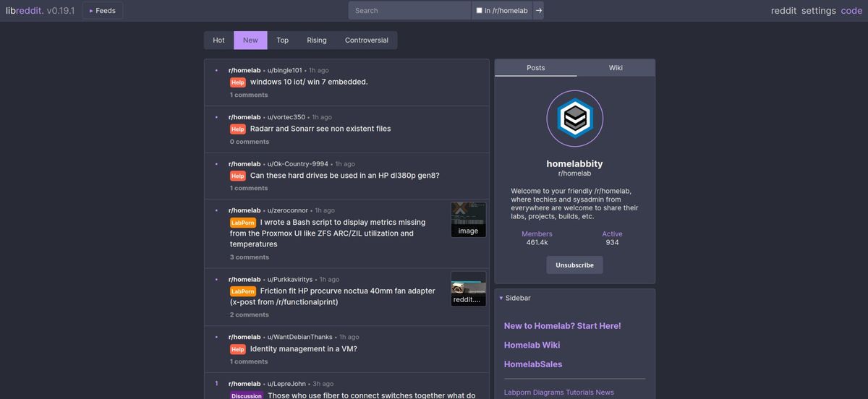Open the noctua fan adapter reddit thumbnail

pos(468,288)
